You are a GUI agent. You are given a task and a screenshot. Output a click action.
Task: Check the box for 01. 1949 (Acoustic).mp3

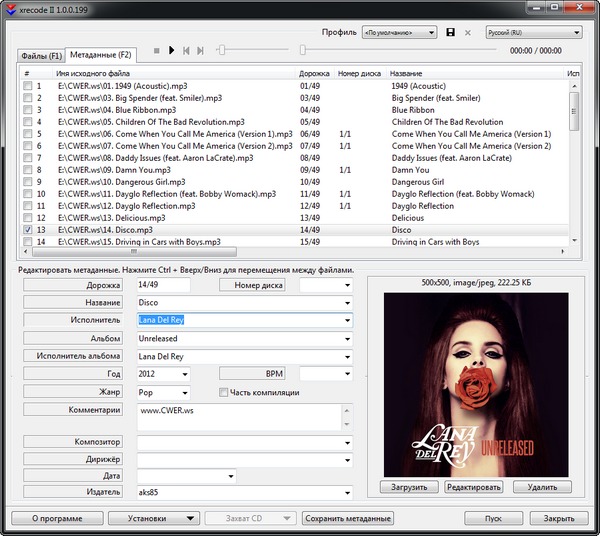pyautogui.click(x=28, y=86)
